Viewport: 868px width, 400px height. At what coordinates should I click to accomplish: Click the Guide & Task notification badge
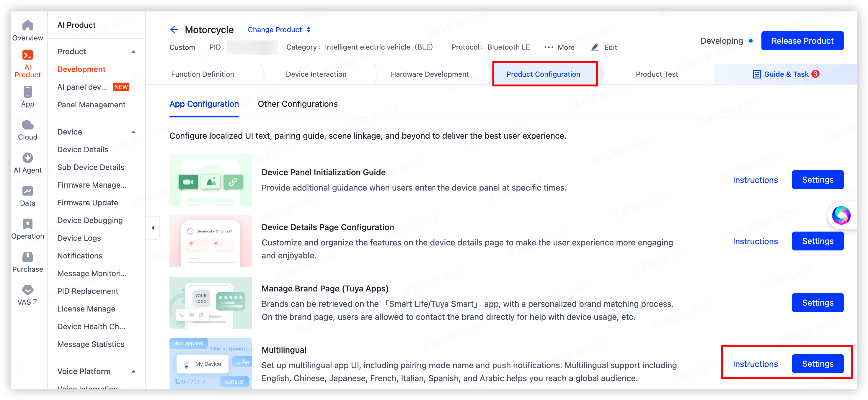click(x=815, y=74)
